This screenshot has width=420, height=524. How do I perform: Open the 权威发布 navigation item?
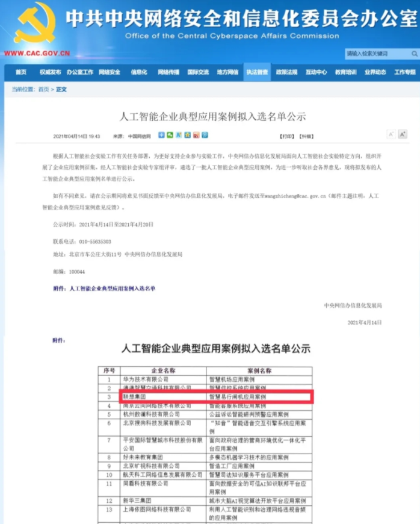pyautogui.click(x=51, y=72)
